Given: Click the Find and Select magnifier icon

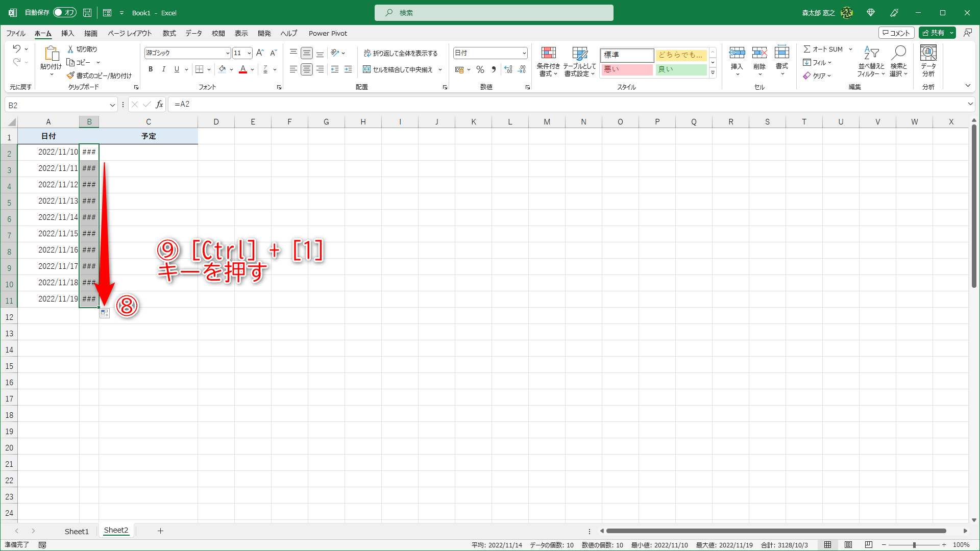Looking at the screenshot, I should pyautogui.click(x=898, y=53).
